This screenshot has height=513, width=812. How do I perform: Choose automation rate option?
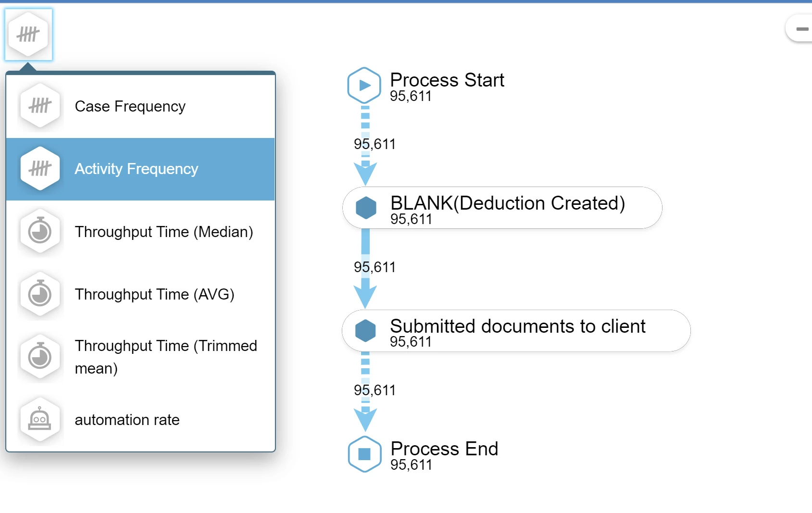127,420
